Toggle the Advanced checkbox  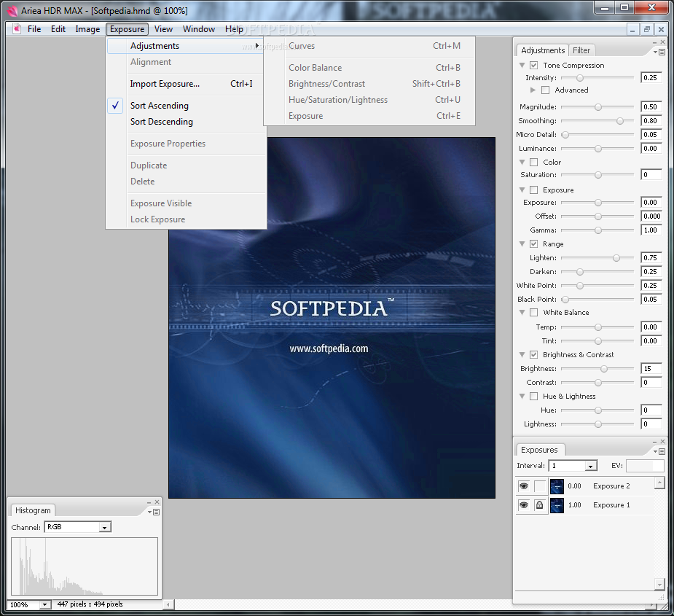546,90
